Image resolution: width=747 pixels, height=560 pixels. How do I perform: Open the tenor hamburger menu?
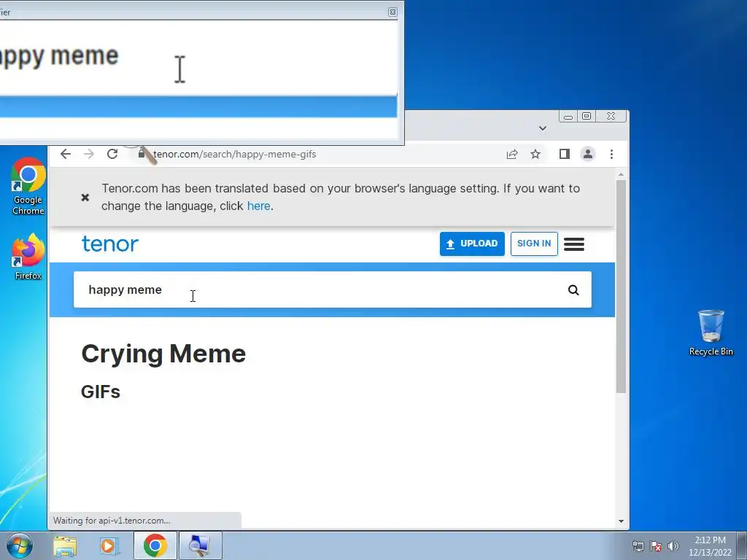tap(574, 244)
